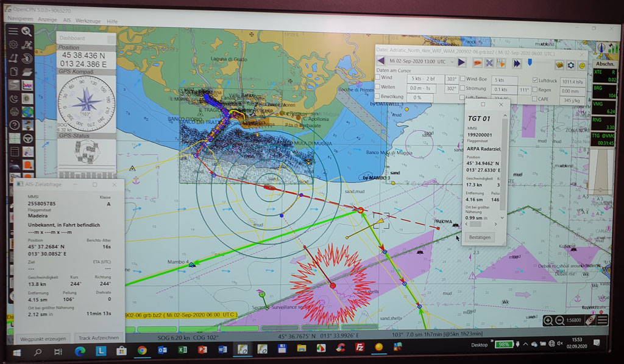Click the steering wheel autopilot icon
This screenshot has height=364, width=624.
click(x=27, y=139)
